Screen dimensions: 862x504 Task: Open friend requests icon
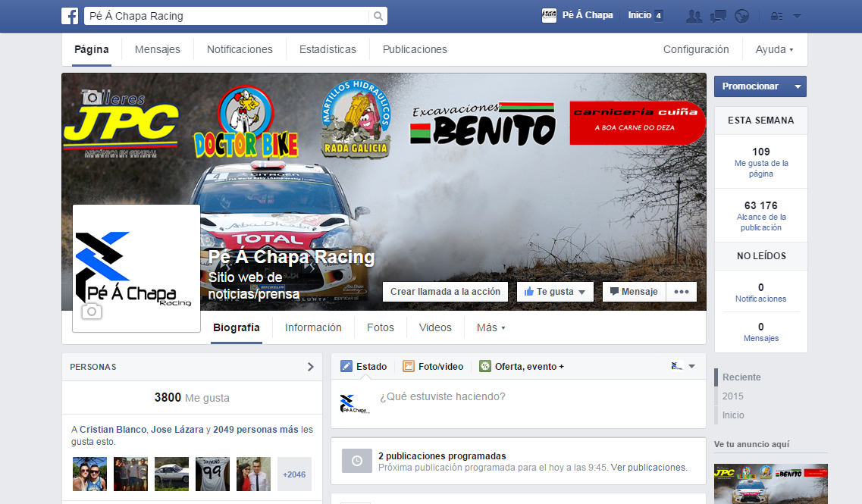(x=694, y=17)
